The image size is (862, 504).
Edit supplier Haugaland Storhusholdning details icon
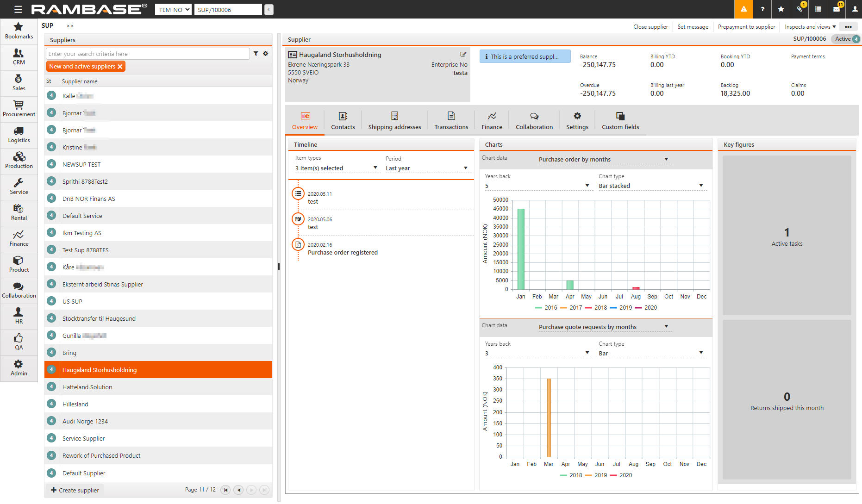[x=463, y=54]
